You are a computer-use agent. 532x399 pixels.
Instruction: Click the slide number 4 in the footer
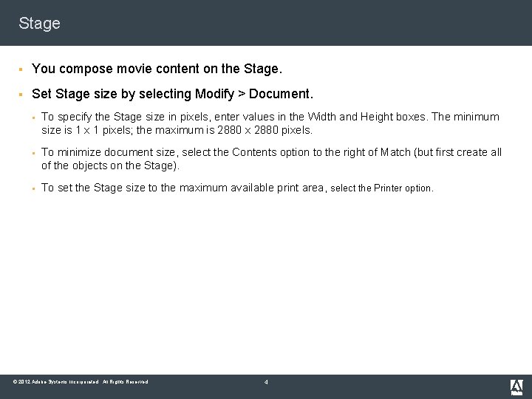point(266,382)
